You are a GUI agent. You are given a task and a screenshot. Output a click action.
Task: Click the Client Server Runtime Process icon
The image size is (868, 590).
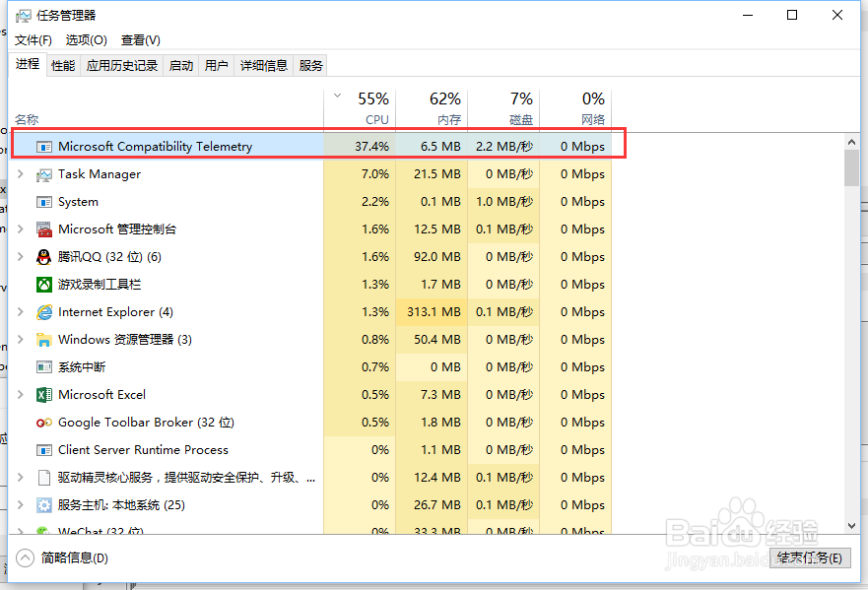(44, 450)
